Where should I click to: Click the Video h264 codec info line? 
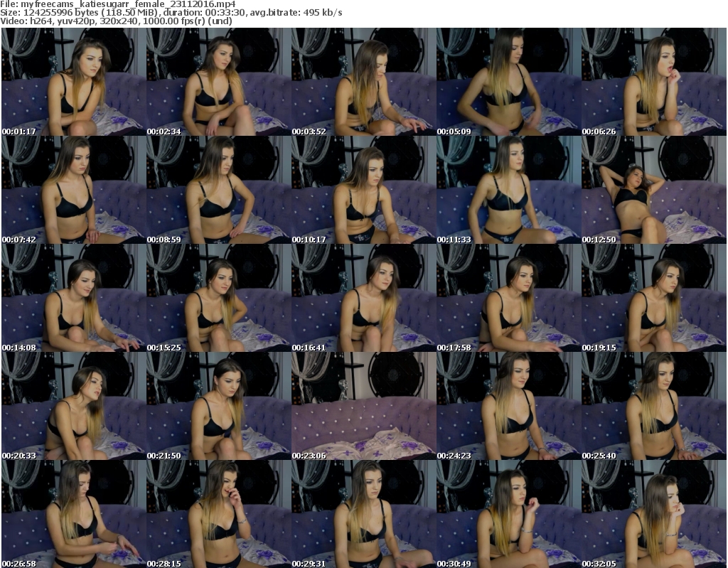116,21
